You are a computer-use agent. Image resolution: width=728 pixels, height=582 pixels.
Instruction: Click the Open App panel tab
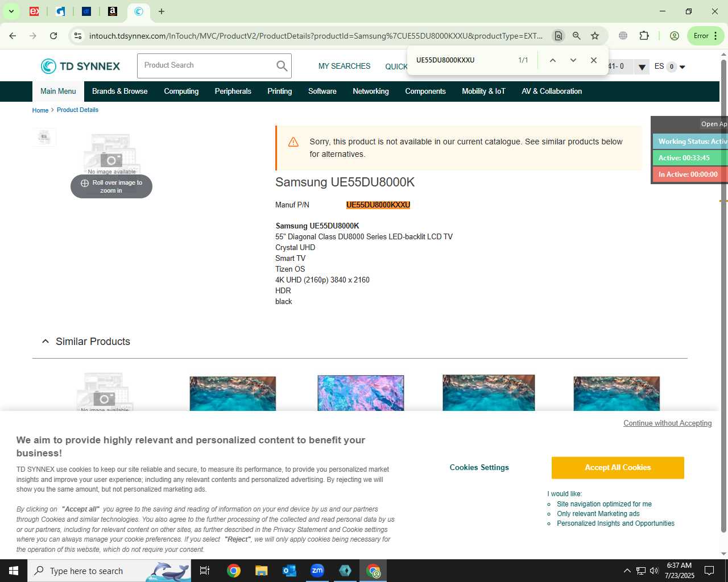(714, 124)
